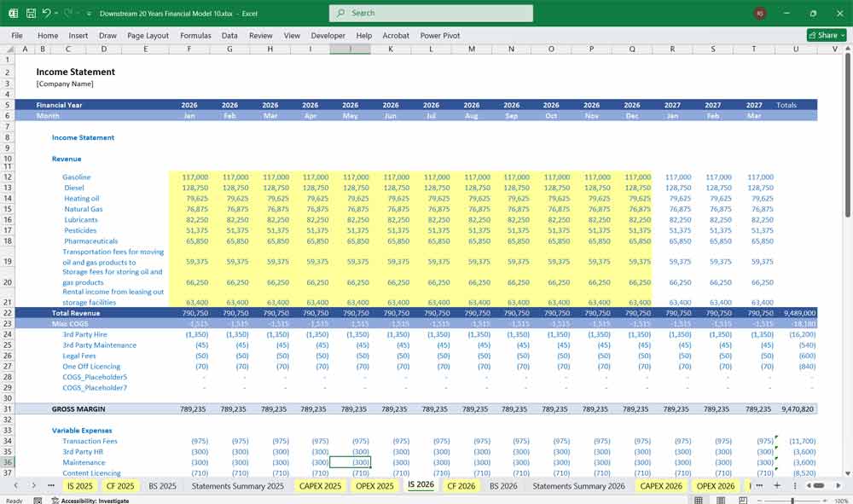Switch to Normal view in status bar

coord(699,501)
